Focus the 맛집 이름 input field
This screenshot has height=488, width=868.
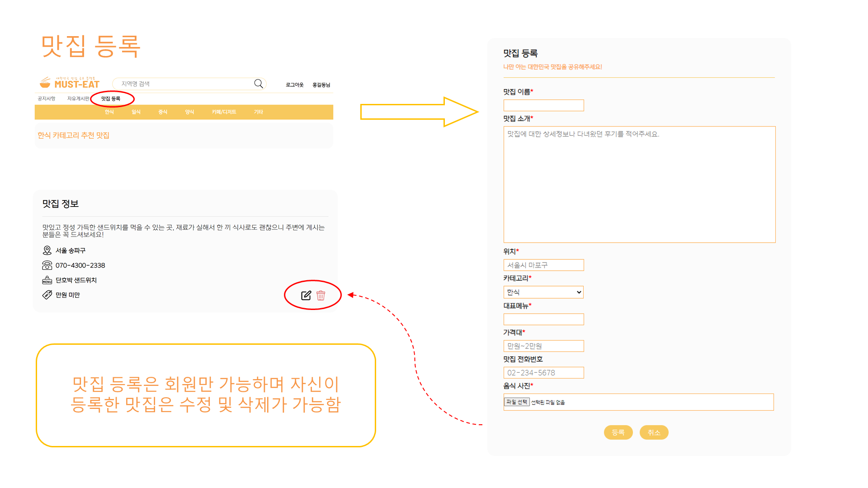pyautogui.click(x=543, y=105)
